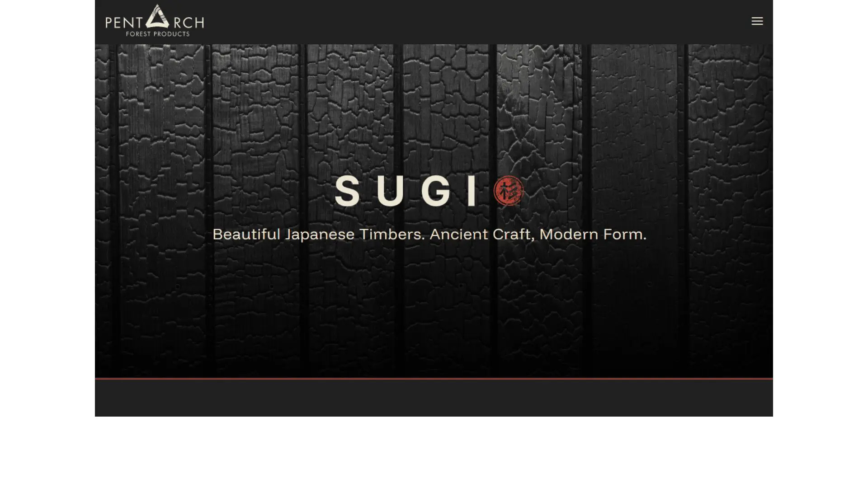
Task: Click the dark gray band under the red line
Action: (434, 399)
